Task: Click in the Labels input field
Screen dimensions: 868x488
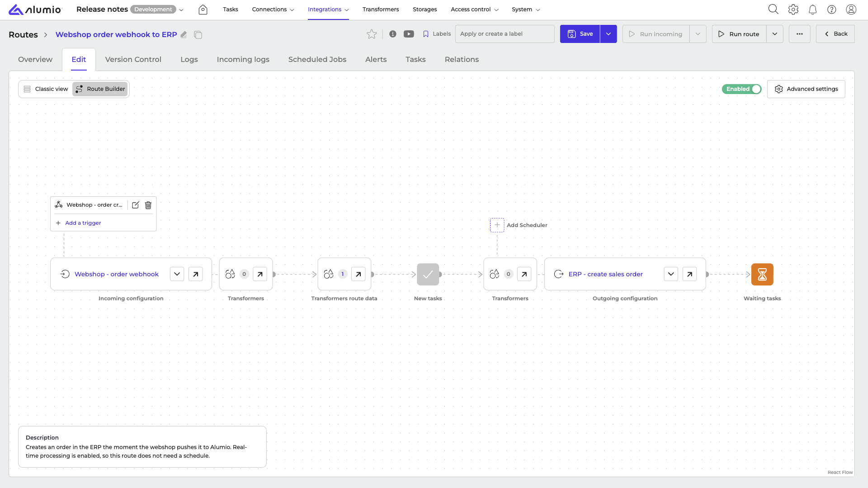Action: (x=505, y=34)
